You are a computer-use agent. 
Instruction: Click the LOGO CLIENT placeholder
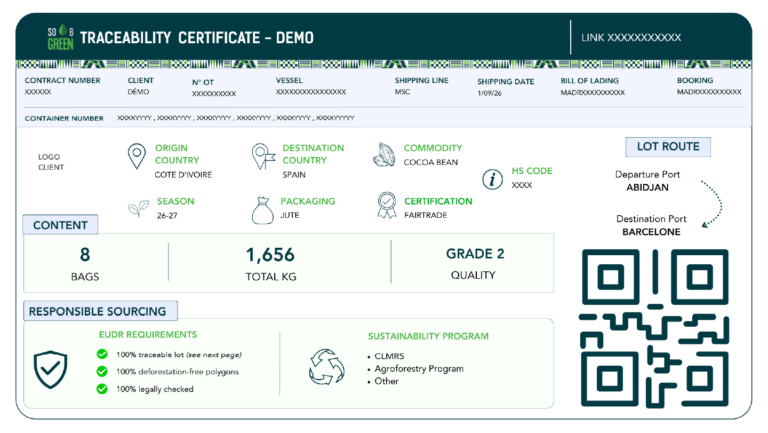[x=51, y=162]
